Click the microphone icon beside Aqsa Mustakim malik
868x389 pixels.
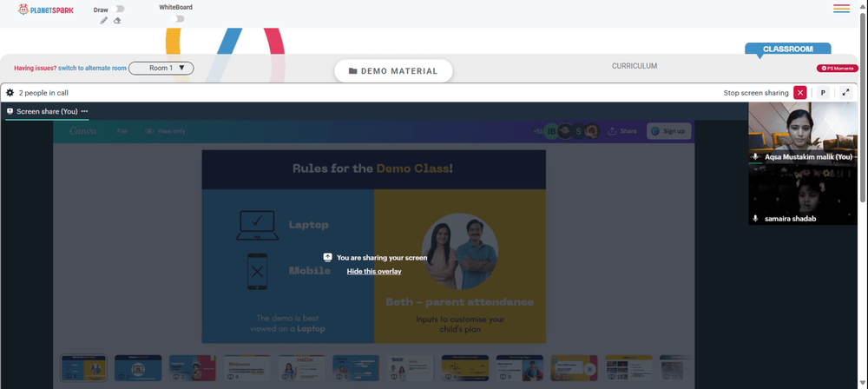coord(756,157)
